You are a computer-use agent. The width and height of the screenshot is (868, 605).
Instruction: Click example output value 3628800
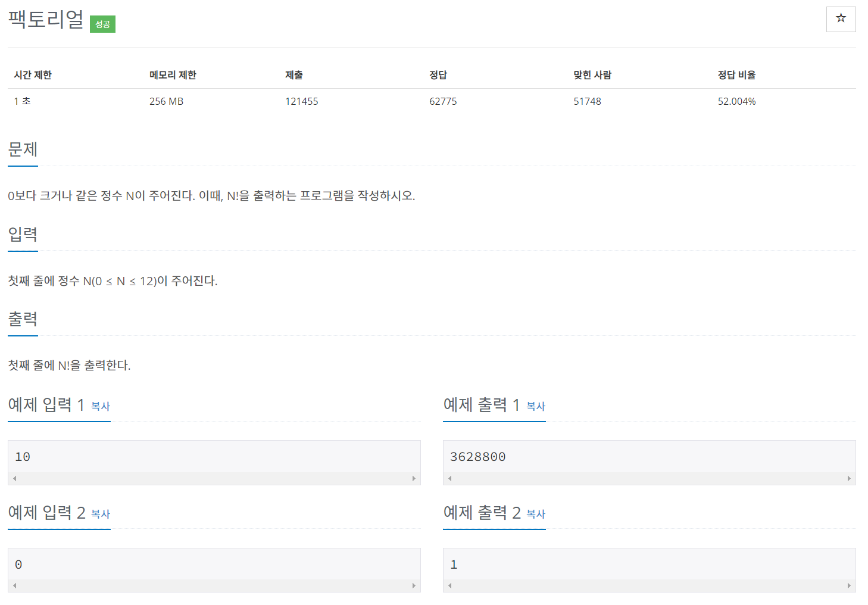point(477,457)
